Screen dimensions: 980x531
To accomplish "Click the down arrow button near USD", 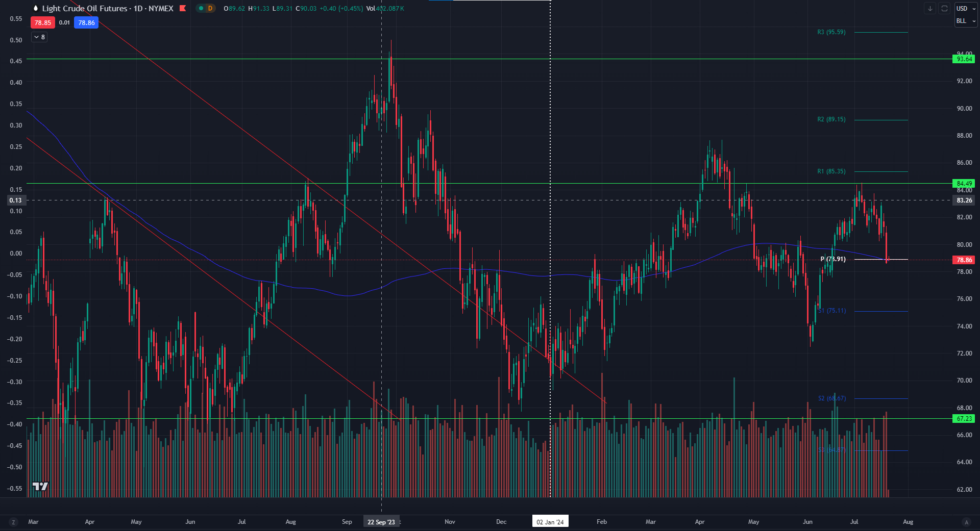I will coord(930,8).
